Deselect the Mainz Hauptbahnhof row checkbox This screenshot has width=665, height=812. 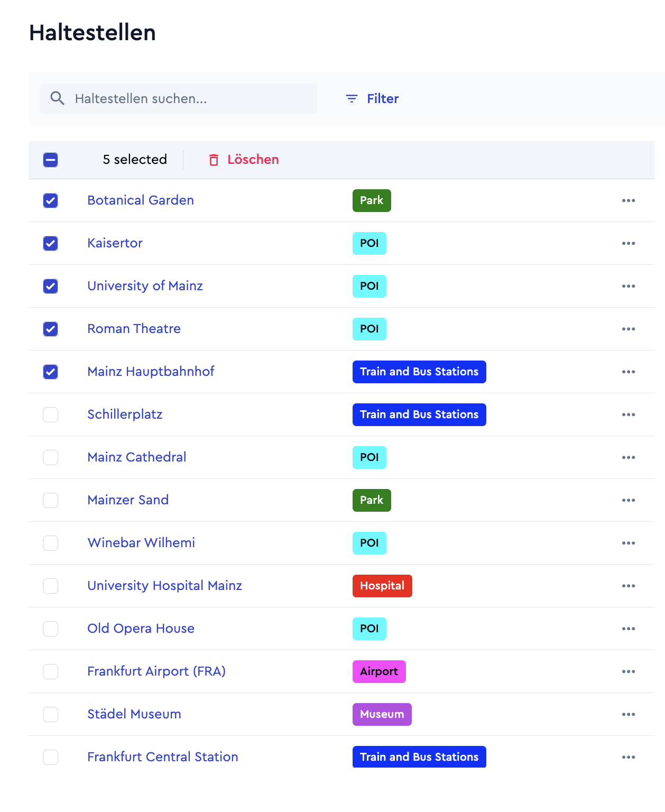(50, 372)
